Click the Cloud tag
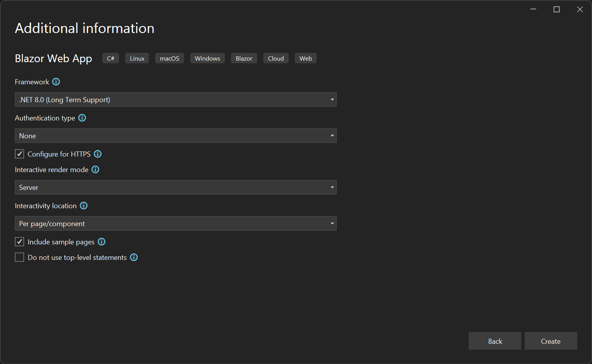592x364 pixels. click(276, 58)
